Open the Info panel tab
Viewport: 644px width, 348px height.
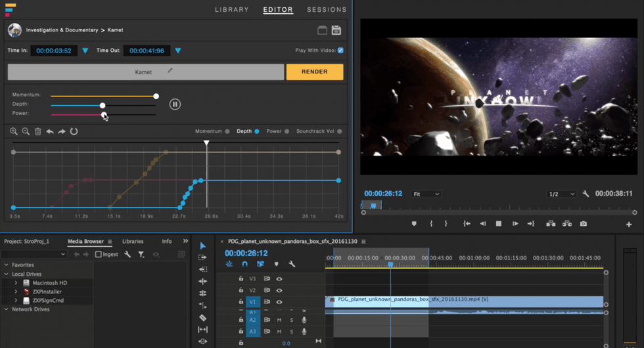click(167, 242)
